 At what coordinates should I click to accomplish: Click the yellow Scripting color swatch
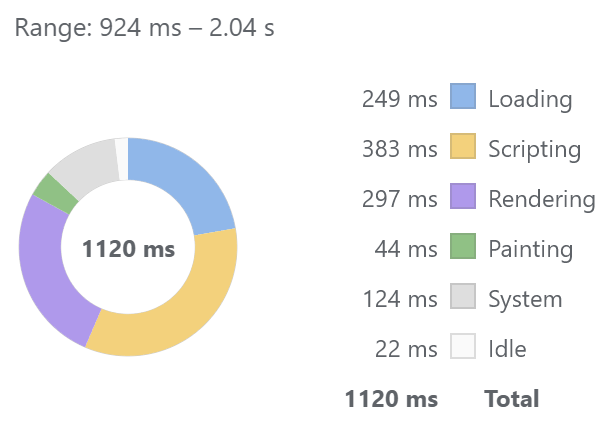tap(463, 146)
